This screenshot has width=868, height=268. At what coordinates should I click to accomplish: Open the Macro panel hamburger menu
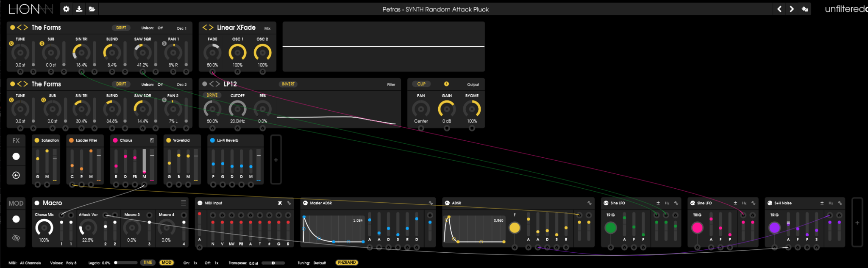[184, 203]
